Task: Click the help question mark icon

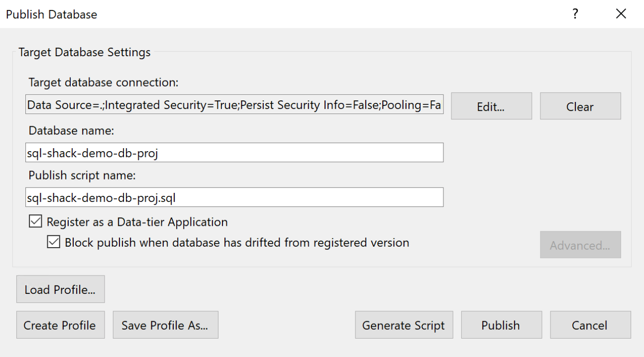Action: (575, 14)
